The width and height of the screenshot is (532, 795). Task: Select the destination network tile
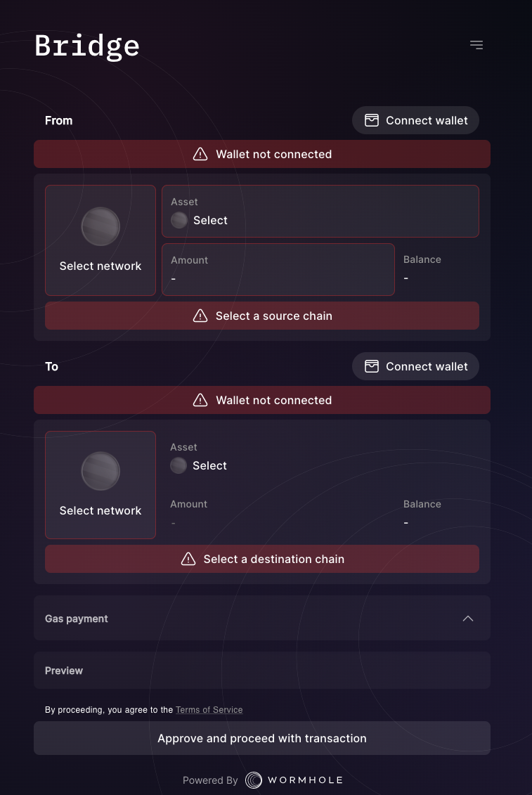(100, 485)
